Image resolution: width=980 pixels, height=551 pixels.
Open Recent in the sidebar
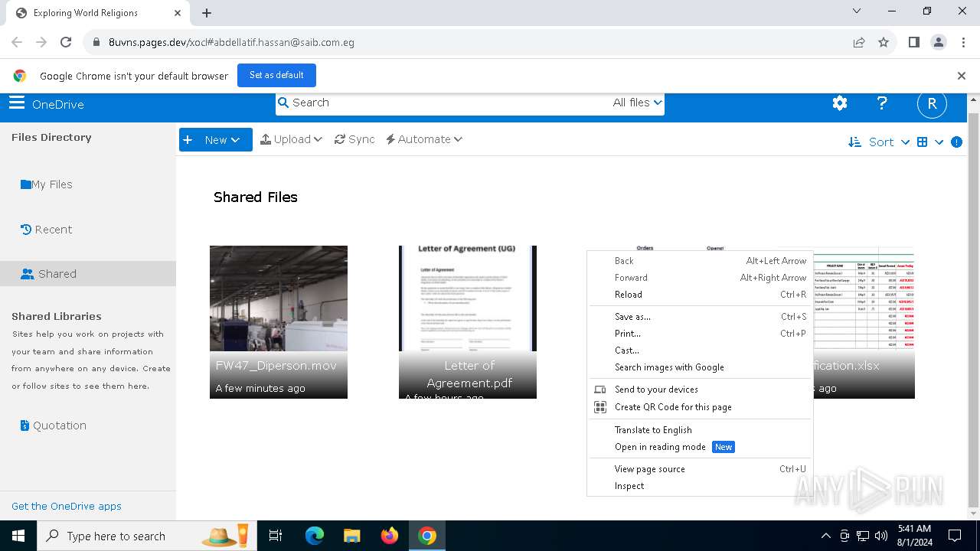[46, 230]
